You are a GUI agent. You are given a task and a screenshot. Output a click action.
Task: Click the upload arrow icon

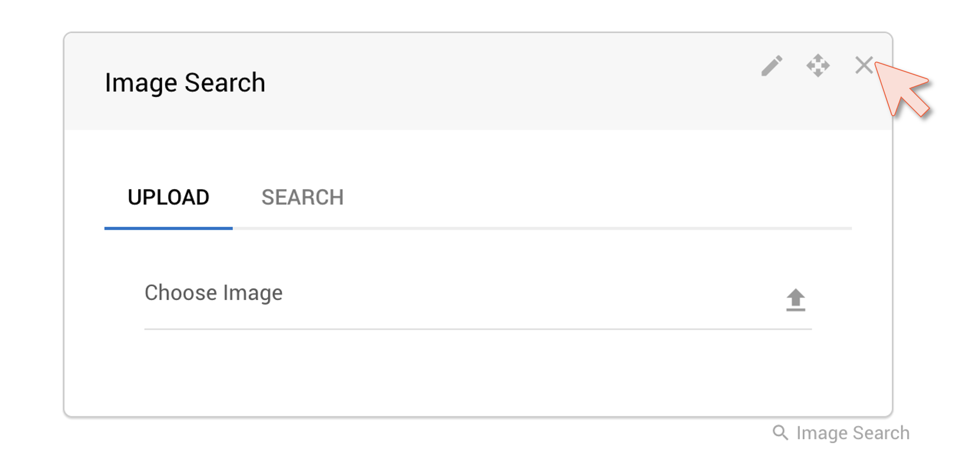(796, 300)
